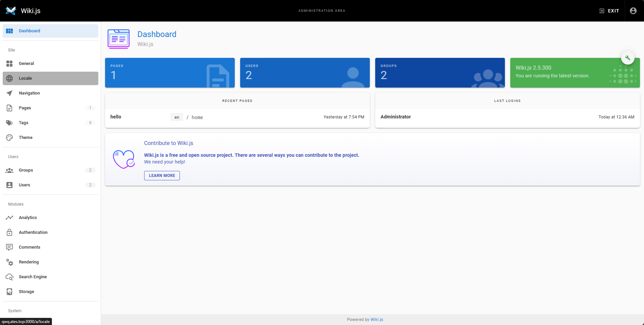Click the Contribute heart icon
This screenshot has height=325, width=644.
click(124, 159)
